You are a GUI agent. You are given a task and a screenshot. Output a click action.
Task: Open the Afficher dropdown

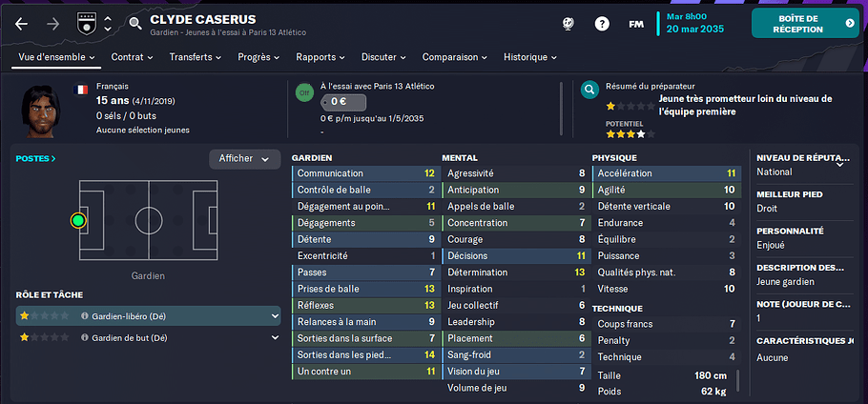point(245,158)
